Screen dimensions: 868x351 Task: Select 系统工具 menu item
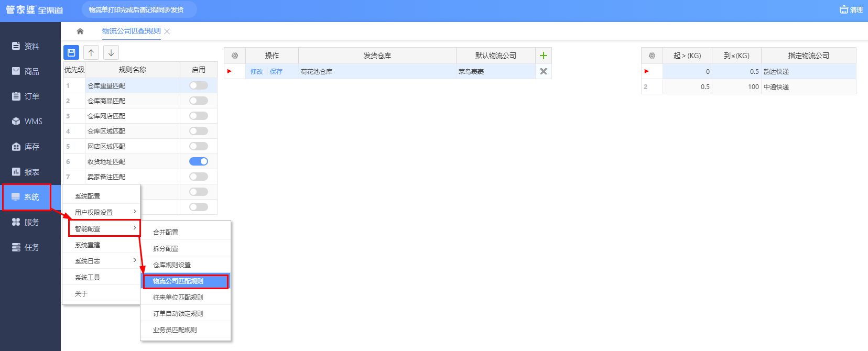101,277
